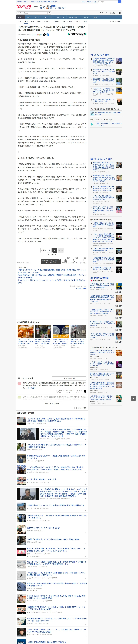This screenshot has height=644, width=138.
Task: Open the トップ tab
Action: (20, 17)
